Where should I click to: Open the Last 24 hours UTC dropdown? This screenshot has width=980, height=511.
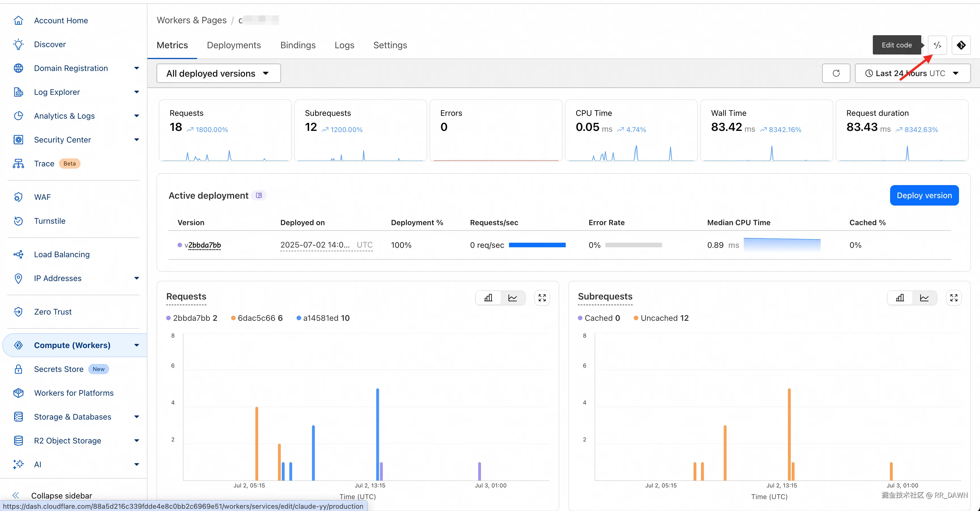(912, 73)
